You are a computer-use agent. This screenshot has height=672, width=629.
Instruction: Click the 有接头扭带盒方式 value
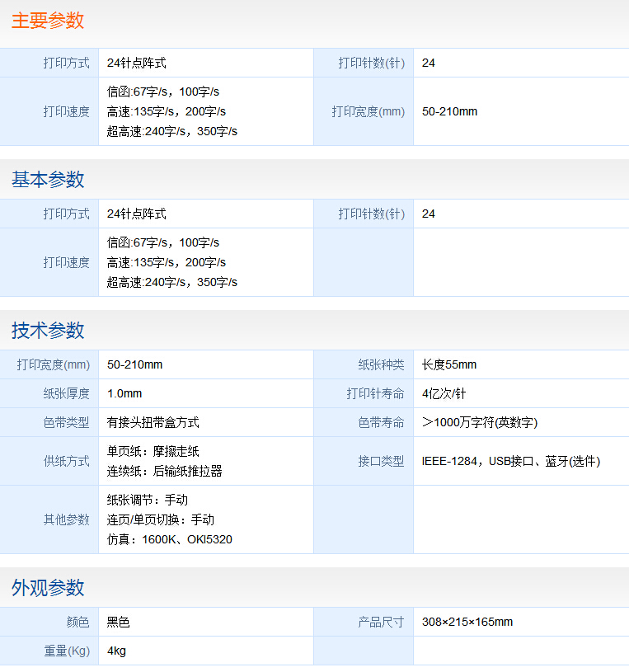[x=153, y=422]
